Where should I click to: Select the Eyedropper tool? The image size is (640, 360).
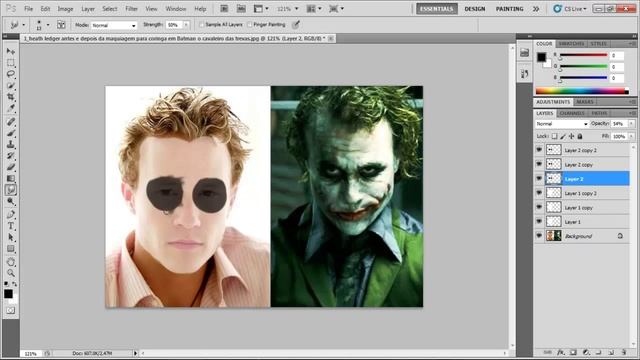(x=11, y=109)
